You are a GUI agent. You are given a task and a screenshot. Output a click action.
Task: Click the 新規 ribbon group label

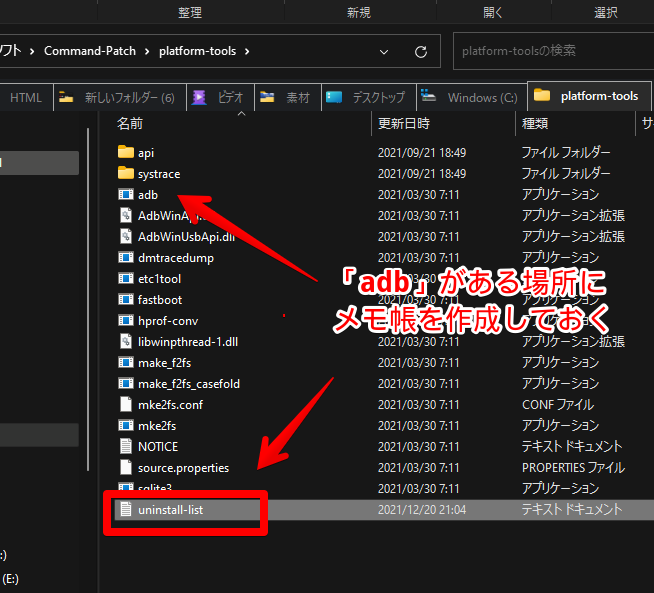[359, 12]
